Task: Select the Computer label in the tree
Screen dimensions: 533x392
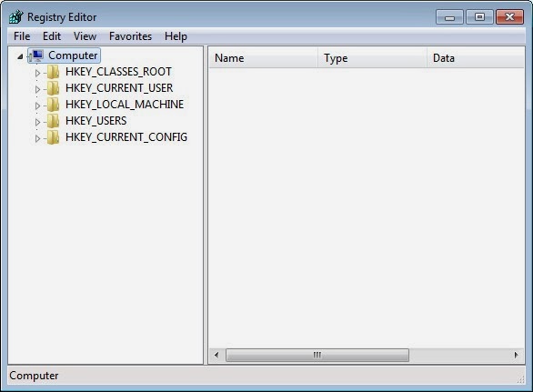Action: 73,55
